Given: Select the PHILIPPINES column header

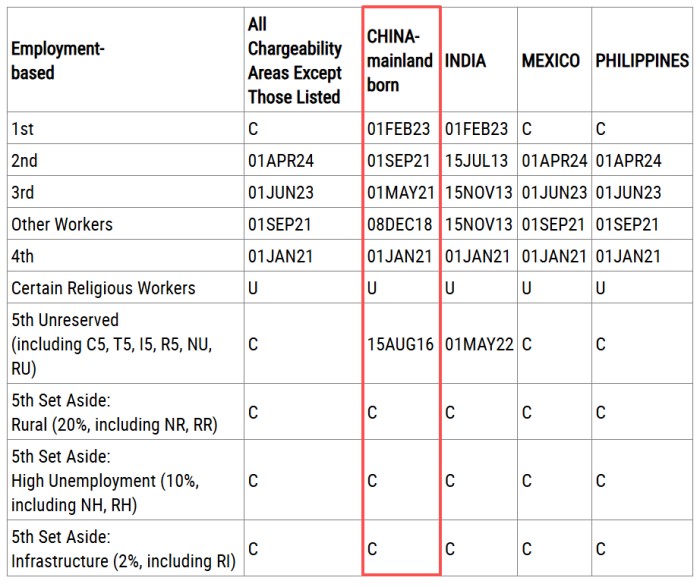Looking at the screenshot, I should 642,61.
